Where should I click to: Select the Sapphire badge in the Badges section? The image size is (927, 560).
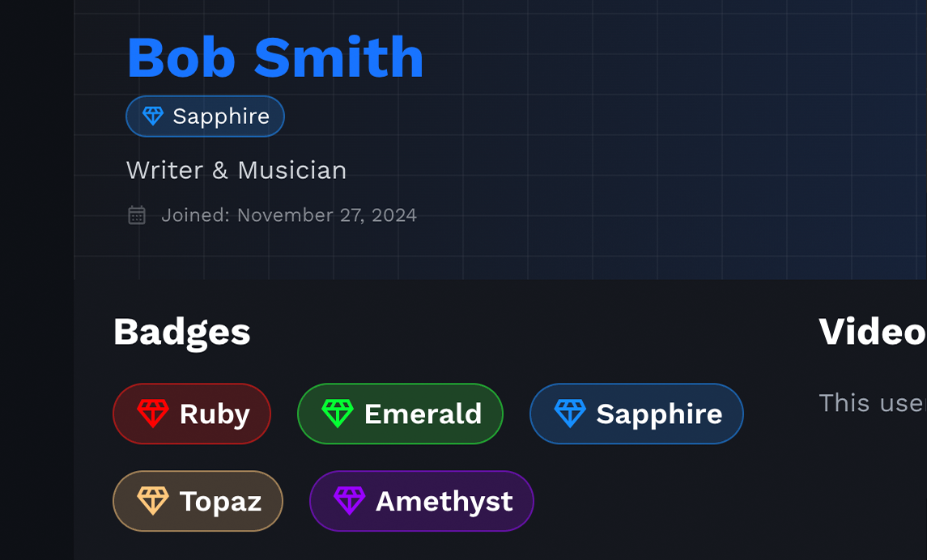coord(636,414)
